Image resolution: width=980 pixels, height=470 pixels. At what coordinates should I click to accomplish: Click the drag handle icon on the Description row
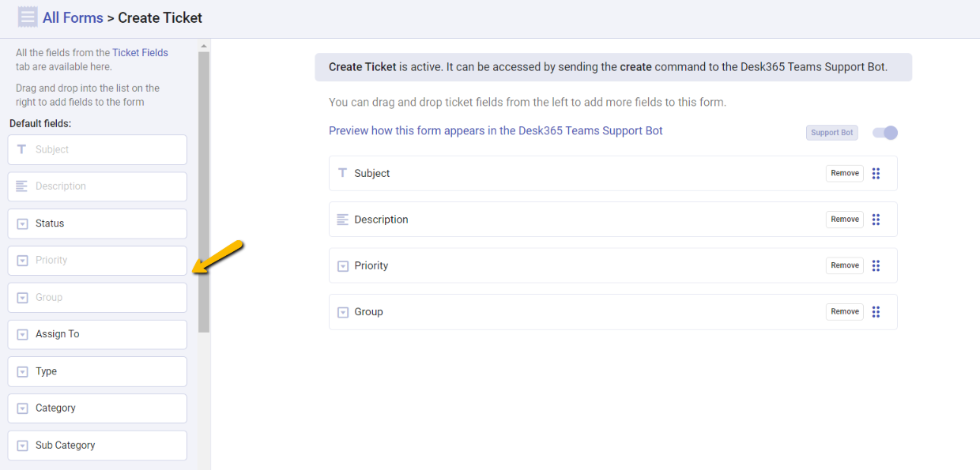point(876,219)
